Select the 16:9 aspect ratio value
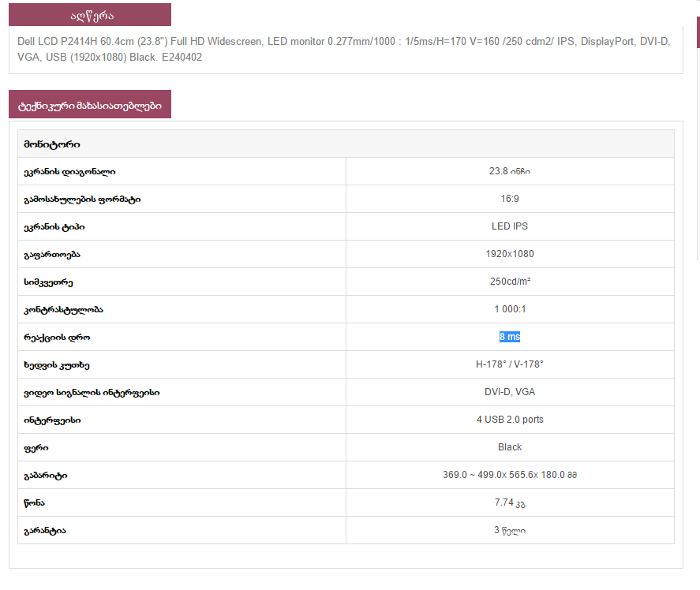The width and height of the screenshot is (700, 590). pyautogui.click(x=509, y=199)
